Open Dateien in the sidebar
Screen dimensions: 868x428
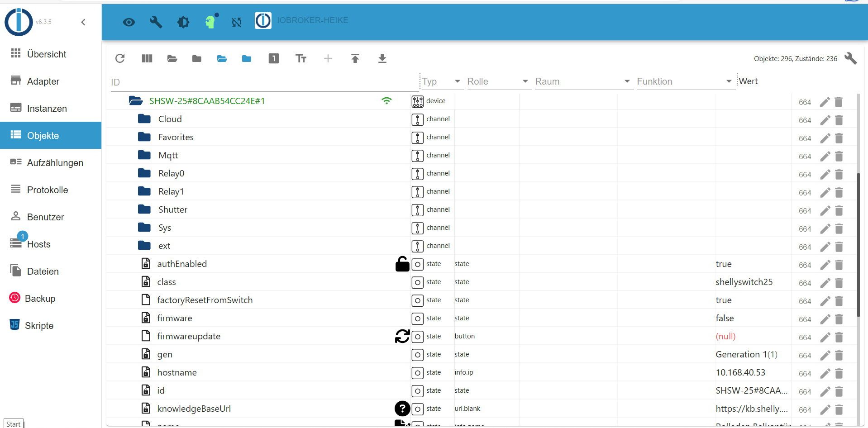click(51, 271)
